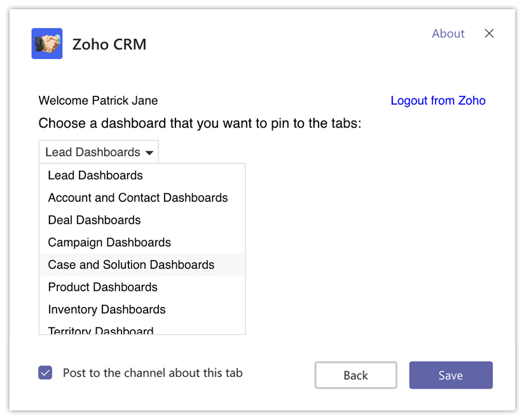The height and width of the screenshot is (420, 524).
Task: Close the Zoho CRM dialog
Action: [x=489, y=34]
